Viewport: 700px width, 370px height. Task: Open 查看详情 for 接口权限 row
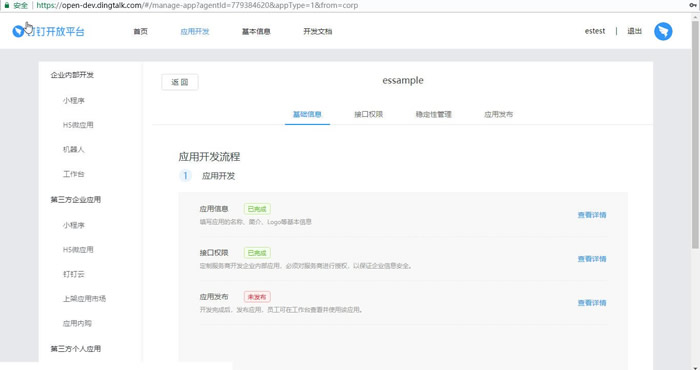[x=592, y=259]
